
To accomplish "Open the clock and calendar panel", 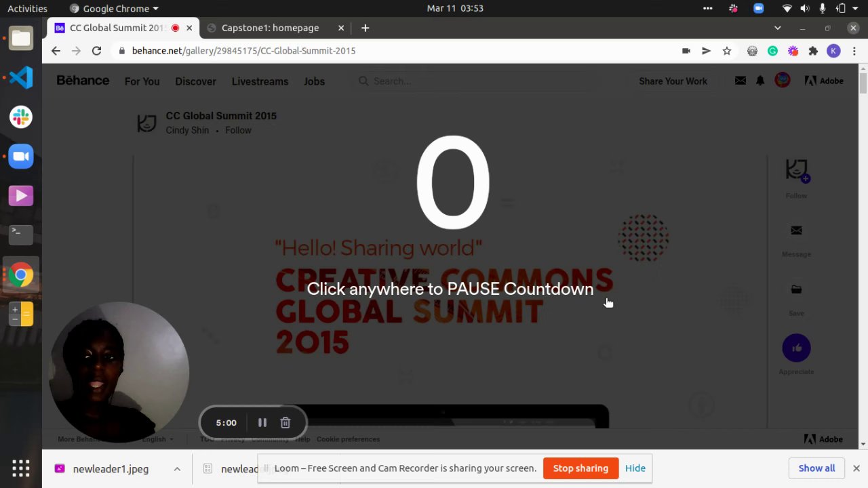I will tap(455, 8).
